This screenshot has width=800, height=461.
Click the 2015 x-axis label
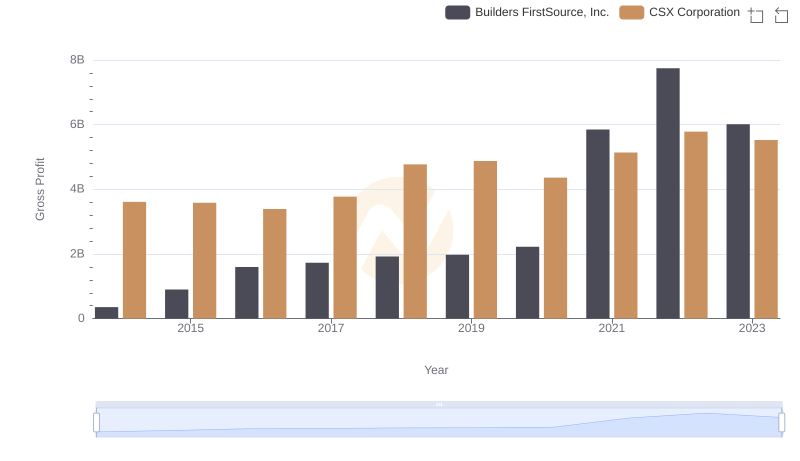tap(190, 328)
